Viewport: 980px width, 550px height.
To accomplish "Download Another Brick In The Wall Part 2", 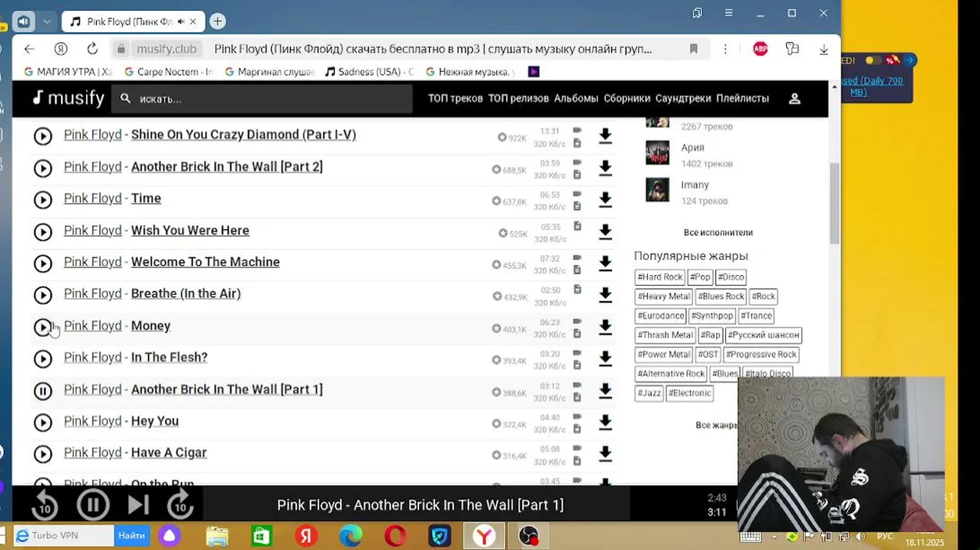I will tap(605, 168).
